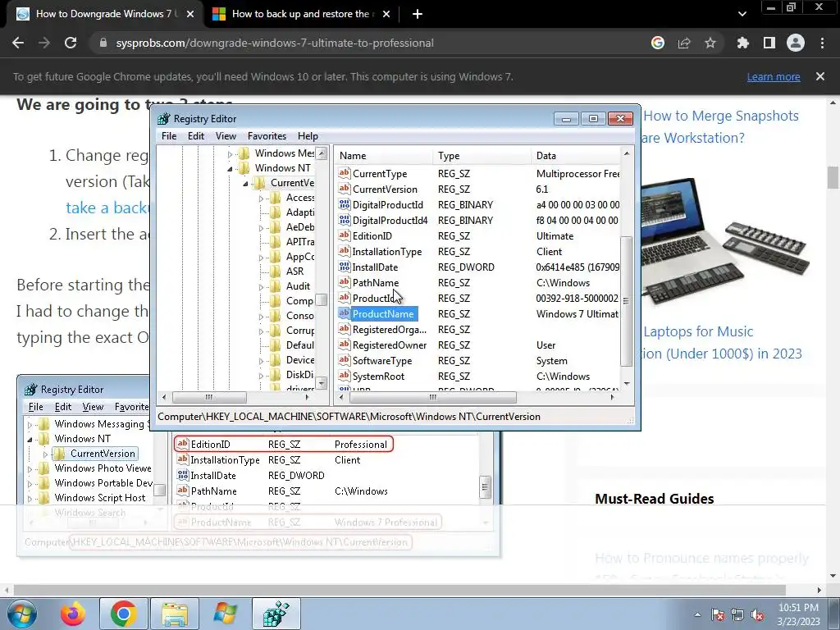The width and height of the screenshot is (840, 630).
Task: Click the 'take a backu' link in the article
Action: (x=106, y=208)
